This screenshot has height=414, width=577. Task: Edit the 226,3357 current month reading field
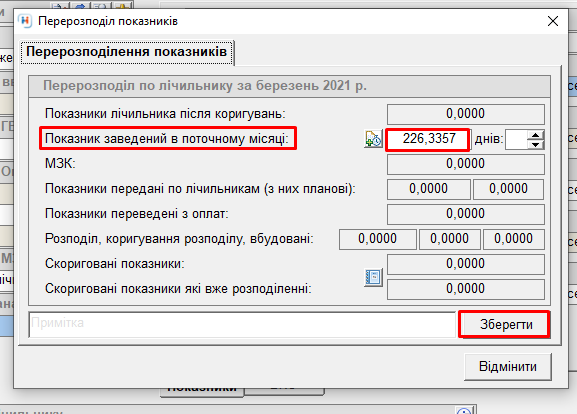(x=428, y=139)
